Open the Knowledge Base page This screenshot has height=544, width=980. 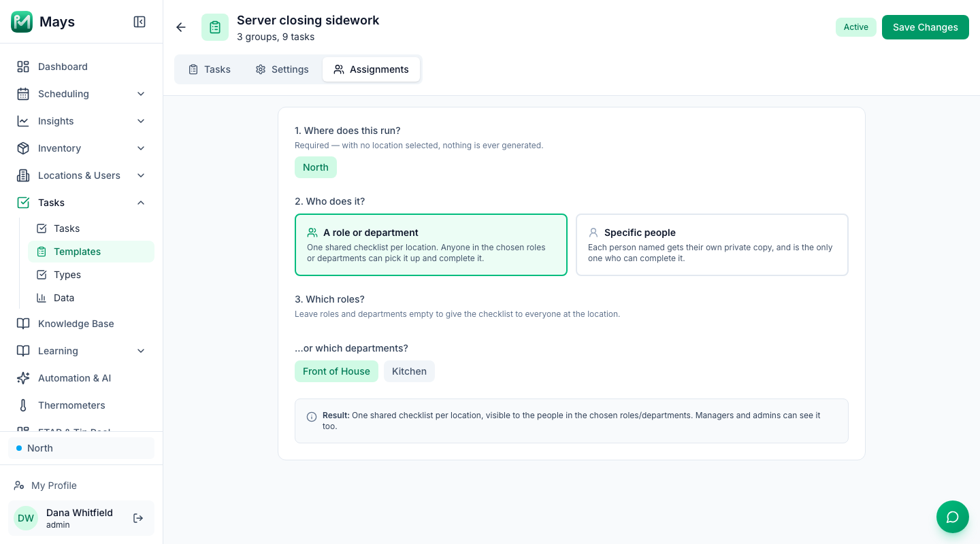tap(82, 324)
